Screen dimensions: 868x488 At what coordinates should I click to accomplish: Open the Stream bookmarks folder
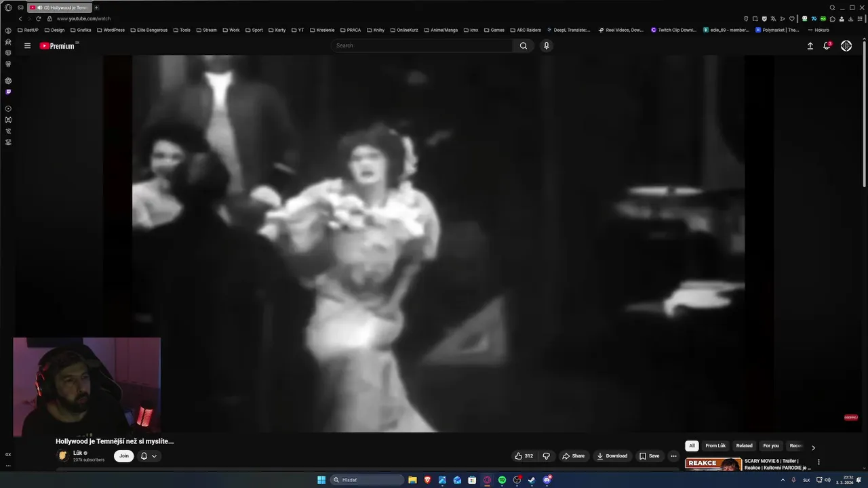pyautogui.click(x=206, y=30)
